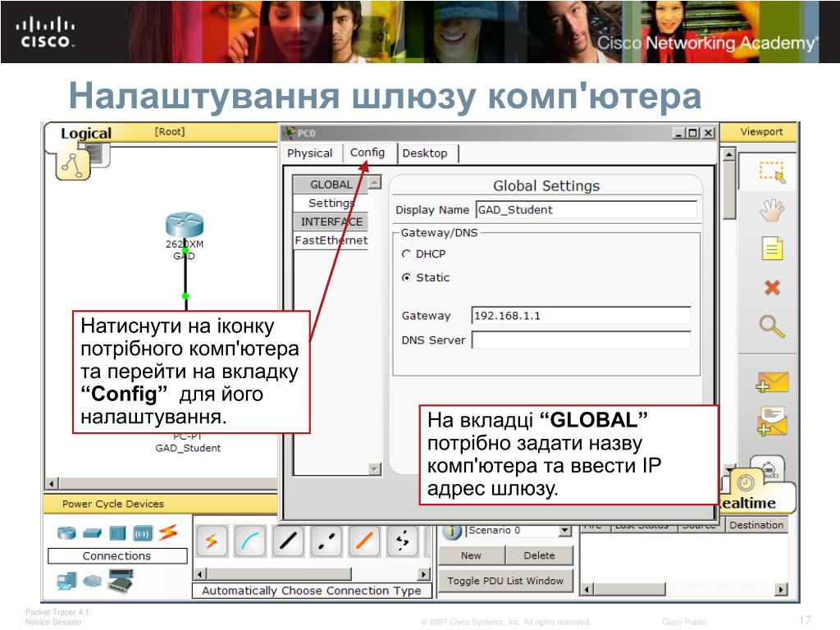The image size is (840, 630).
Task: Select the Wireless Devices category
Action: (x=143, y=533)
